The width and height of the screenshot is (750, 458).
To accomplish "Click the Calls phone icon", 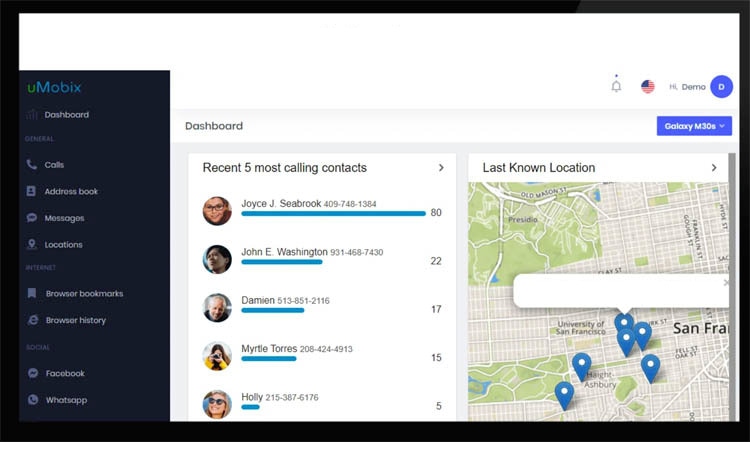I will 32,164.
